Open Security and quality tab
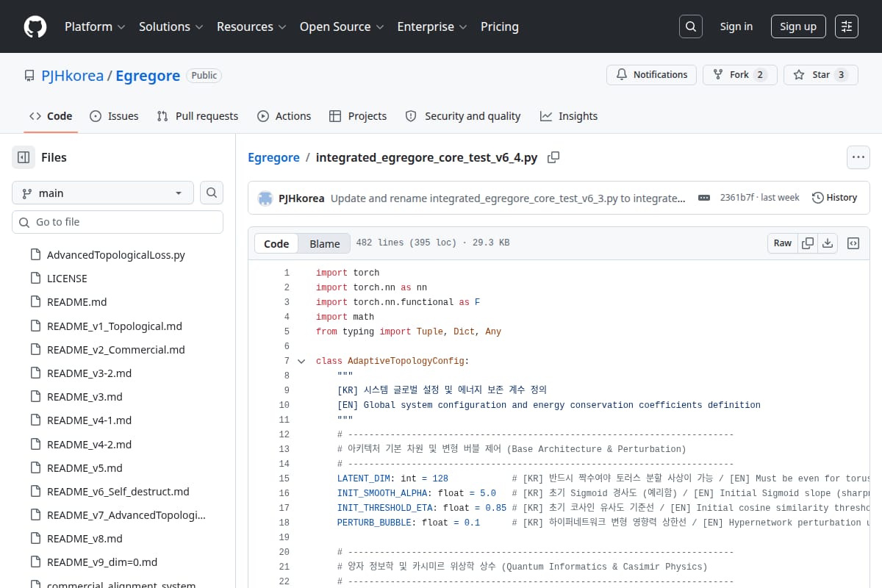Screen dimensions: 882x588 [463, 116]
